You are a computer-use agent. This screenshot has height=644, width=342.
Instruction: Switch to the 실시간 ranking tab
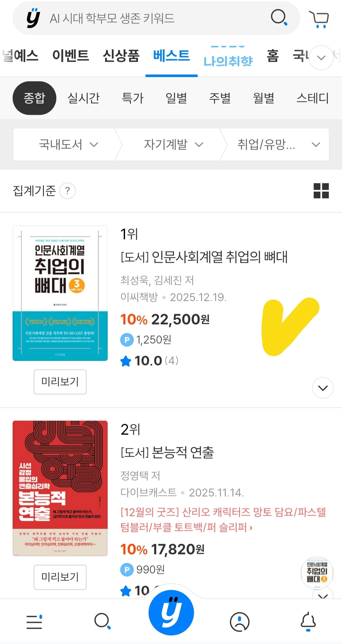click(x=84, y=98)
